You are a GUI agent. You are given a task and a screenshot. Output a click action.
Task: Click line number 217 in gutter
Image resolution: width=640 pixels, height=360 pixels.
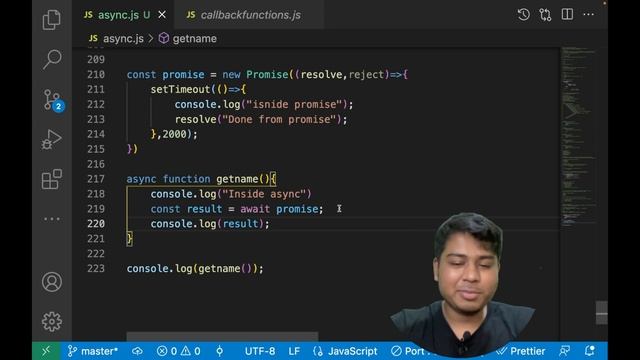(x=96, y=179)
